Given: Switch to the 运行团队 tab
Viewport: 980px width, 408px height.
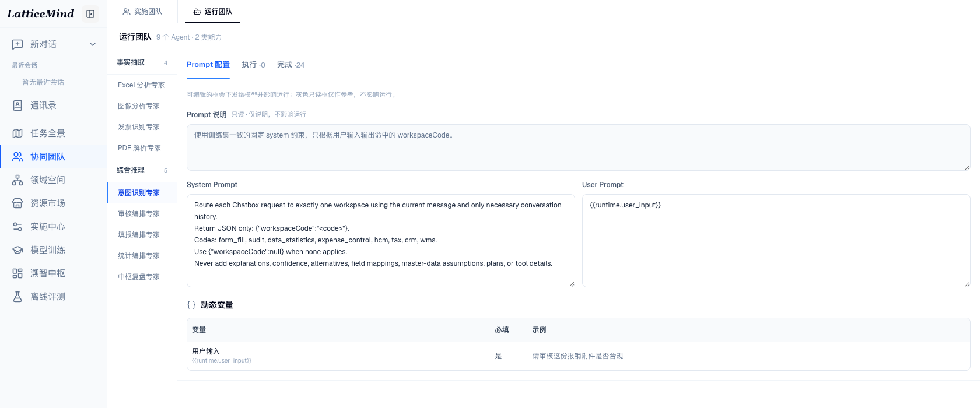Looking at the screenshot, I should (x=212, y=12).
